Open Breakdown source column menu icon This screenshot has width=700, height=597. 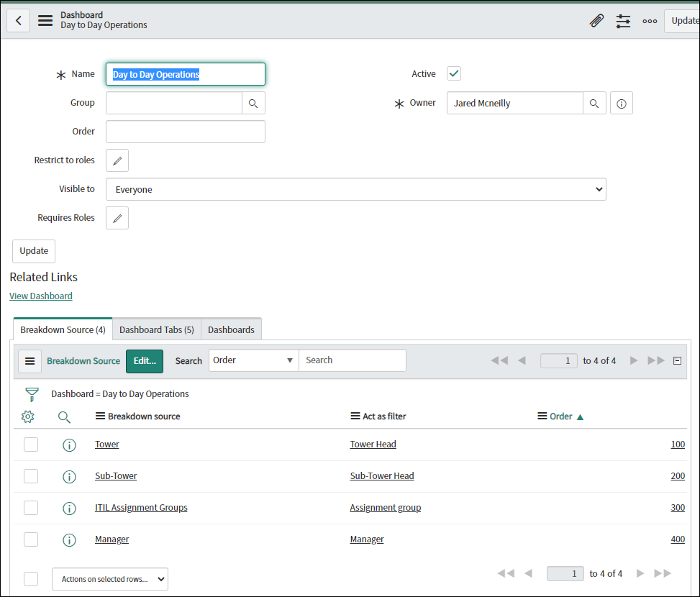click(x=100, y=416)
